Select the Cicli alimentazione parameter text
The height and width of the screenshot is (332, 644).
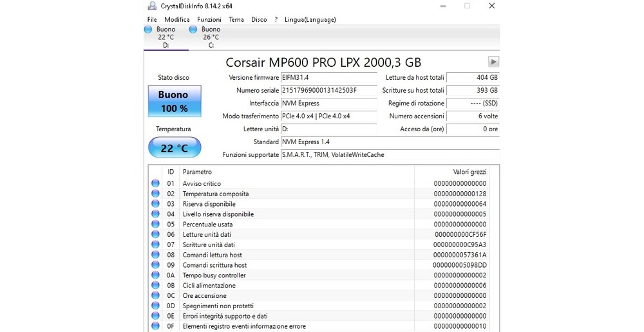point(209,285)
